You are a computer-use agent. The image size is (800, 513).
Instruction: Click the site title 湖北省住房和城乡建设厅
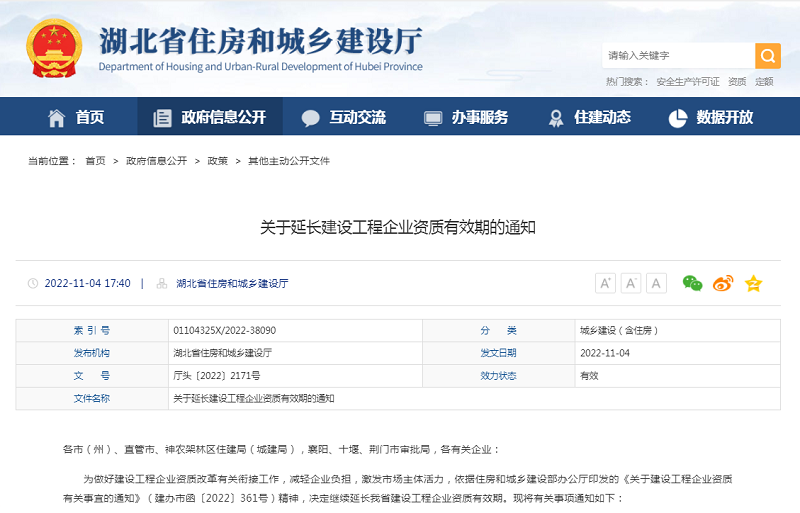261,41
